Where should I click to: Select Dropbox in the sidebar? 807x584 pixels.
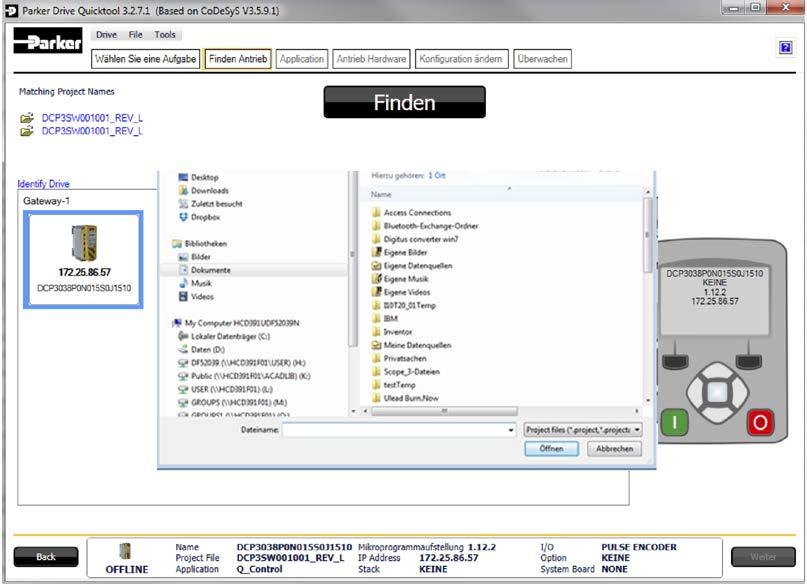[199, 217]
